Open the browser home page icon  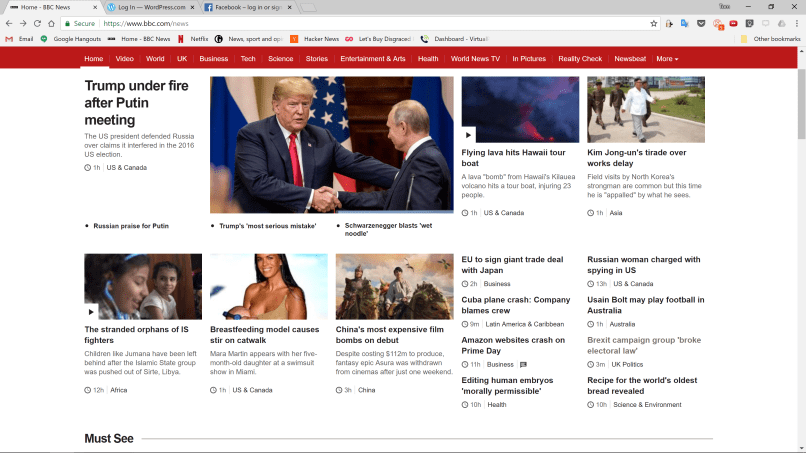click(51, 24)
